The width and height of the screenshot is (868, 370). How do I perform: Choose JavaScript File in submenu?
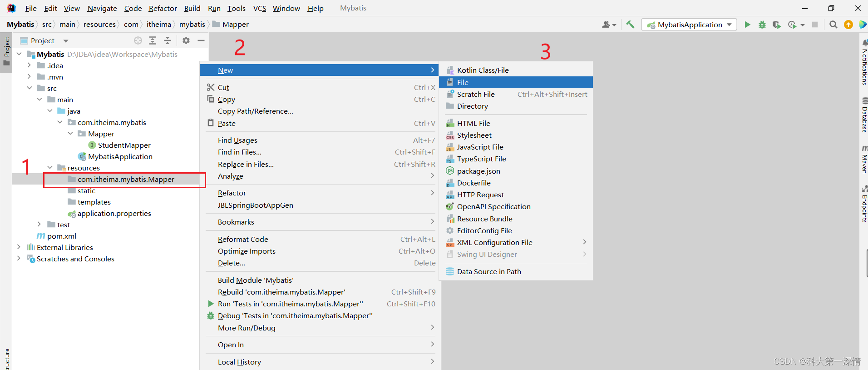(516, 147)
